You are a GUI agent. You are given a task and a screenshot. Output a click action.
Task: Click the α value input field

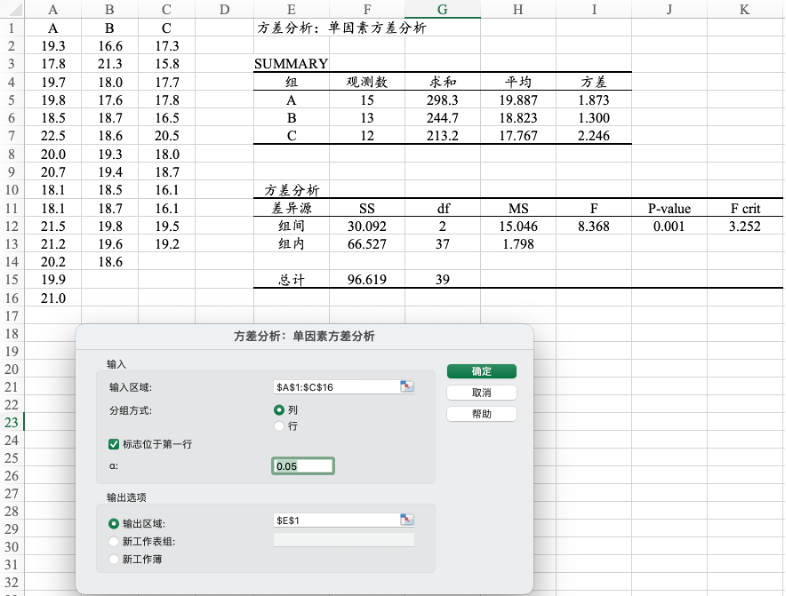302,466
